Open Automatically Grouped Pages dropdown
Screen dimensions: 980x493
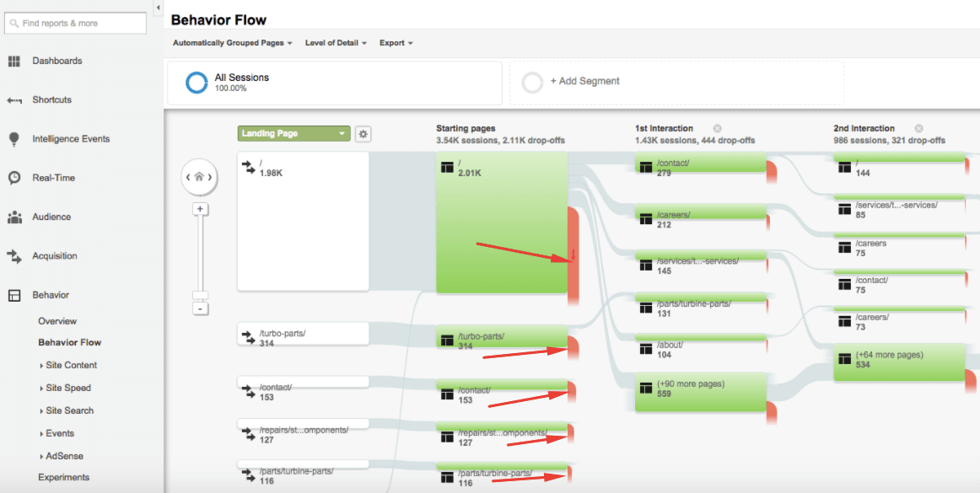(x=232, y=43)
